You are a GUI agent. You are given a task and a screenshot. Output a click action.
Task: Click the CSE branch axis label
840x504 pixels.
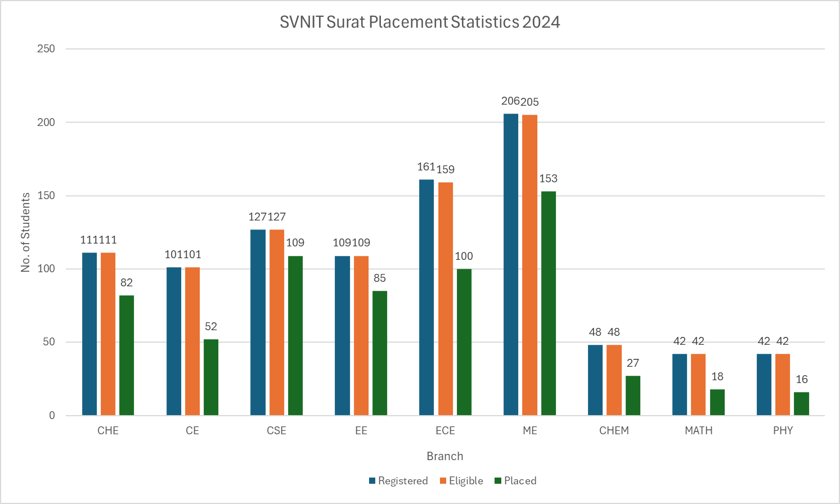(x=277, y=430)
